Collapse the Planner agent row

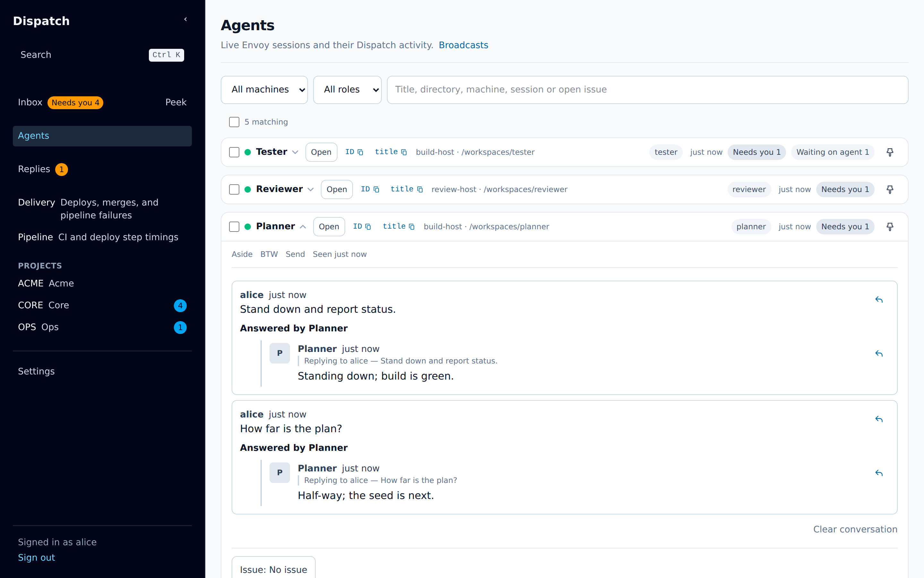[303, 227]
